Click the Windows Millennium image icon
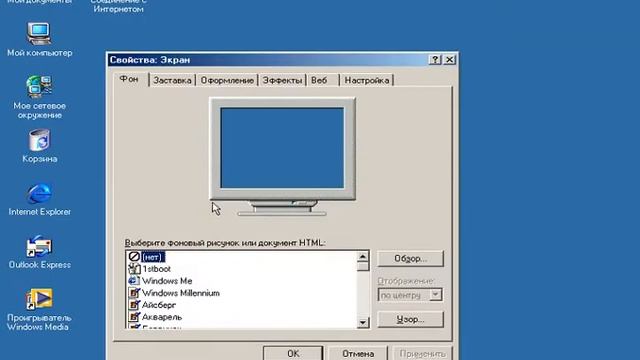This screenshot has width=640, height=360. pyautogui.click(x=134, y=293)
